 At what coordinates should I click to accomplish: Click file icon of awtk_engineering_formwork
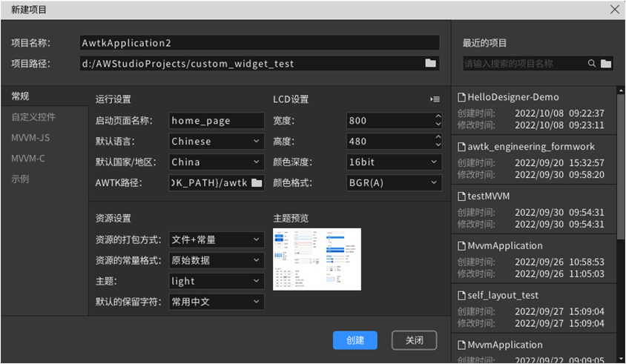(461, 147)
